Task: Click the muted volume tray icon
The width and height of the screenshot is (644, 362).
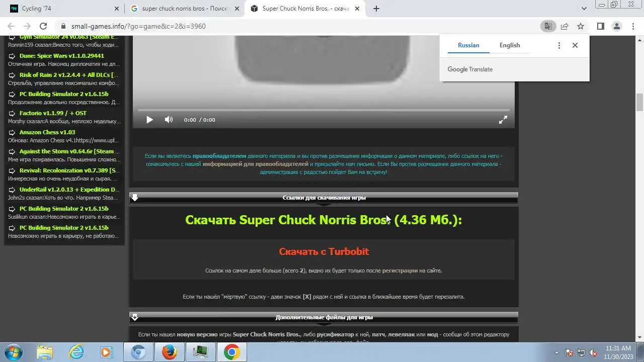Action: tap(594, 352)
